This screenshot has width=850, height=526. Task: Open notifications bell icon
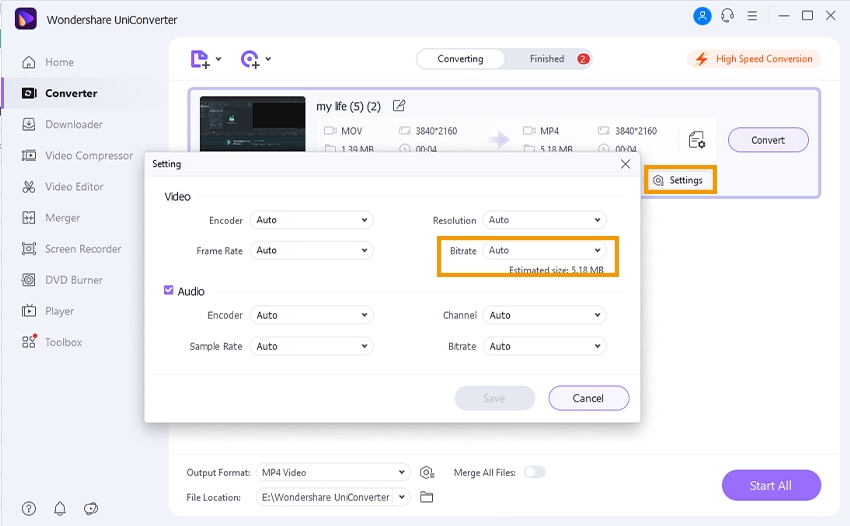(x=60, y=509)
